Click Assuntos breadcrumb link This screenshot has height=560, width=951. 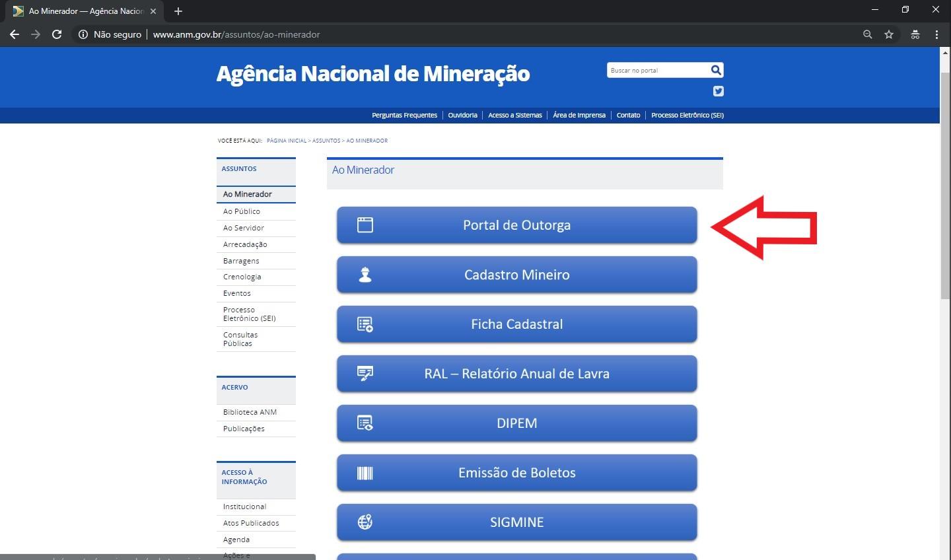click(326, 141)
